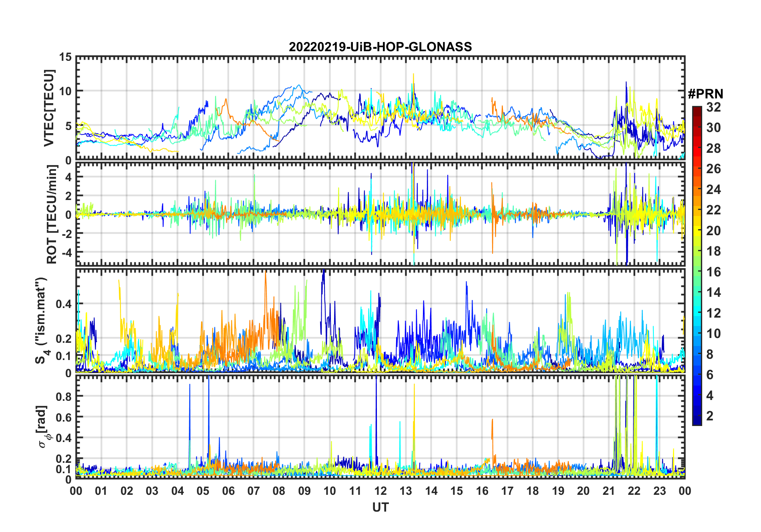Viewport: 761px width, 532px height.
Task: Click the sigma phi axis tick label 0.8
Action: point(64,396)
